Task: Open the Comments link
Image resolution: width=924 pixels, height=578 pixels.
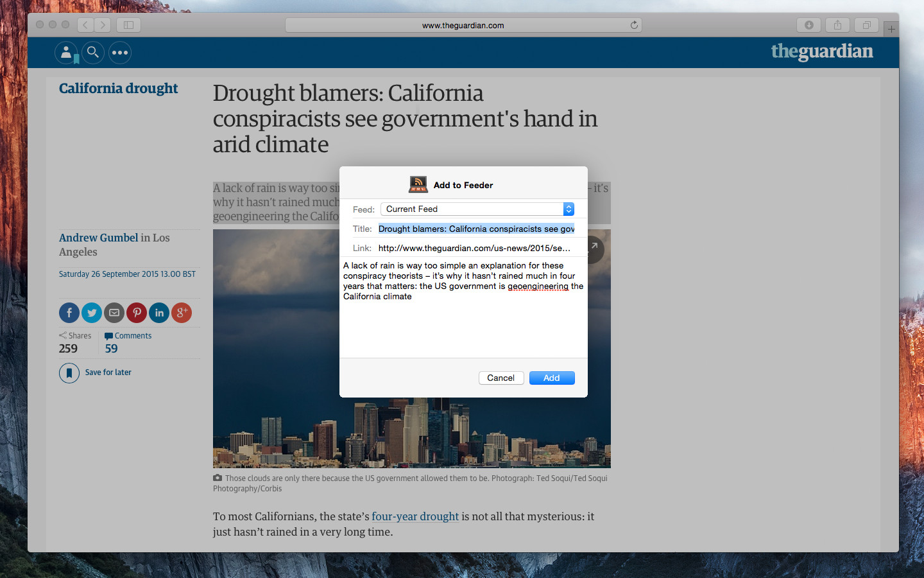Action: [x=133, y=336]
